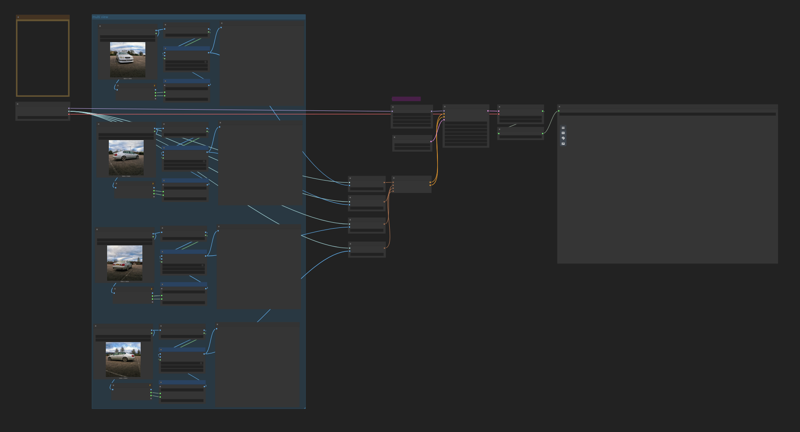The height and width of the screenshot is (432, 800).
Task: Click the purple label above the center nodes
Action: (x=406, y=98)
